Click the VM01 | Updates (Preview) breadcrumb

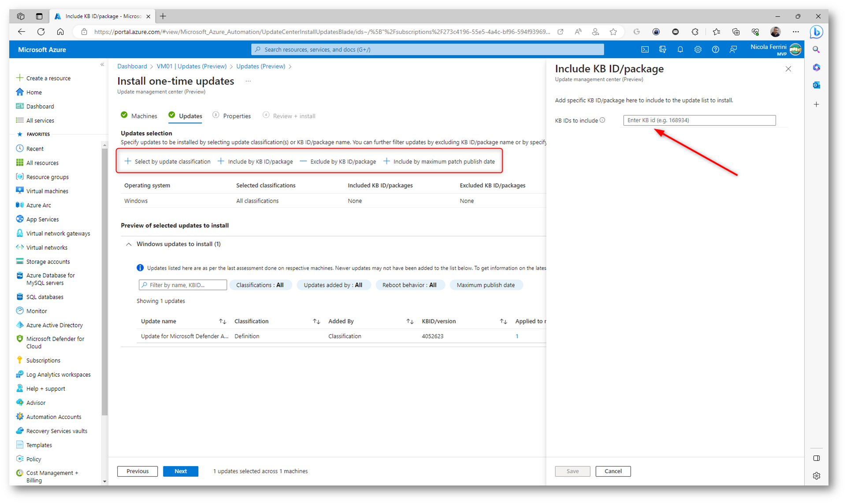(192, 66)
